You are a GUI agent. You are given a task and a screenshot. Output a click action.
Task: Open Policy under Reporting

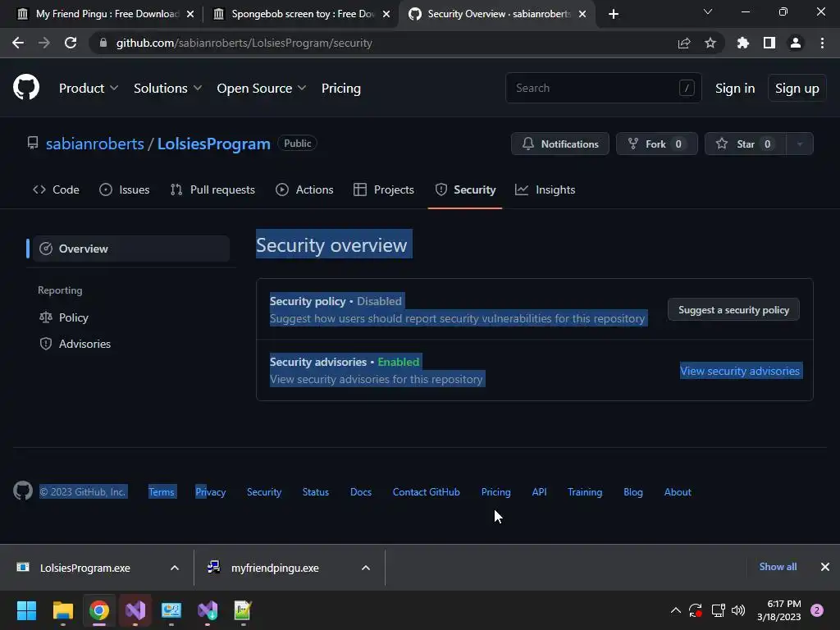tap(64, 317)
